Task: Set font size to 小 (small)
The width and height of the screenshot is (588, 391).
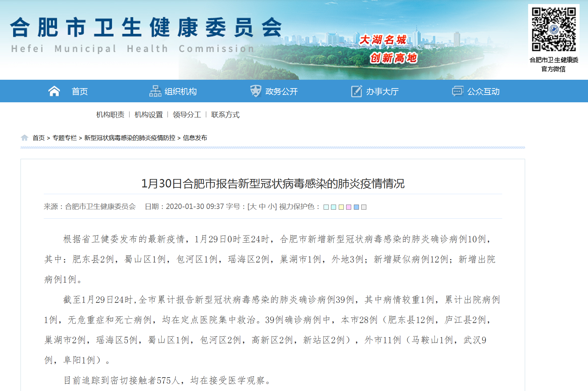Action: 271,207
